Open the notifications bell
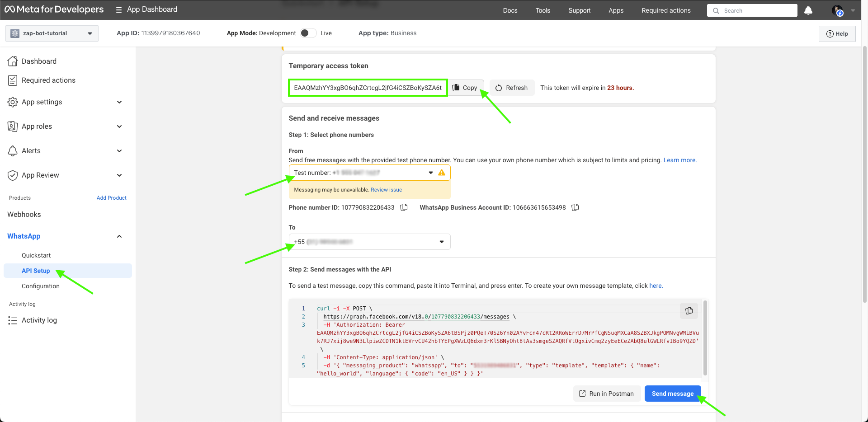The height and width of the screenshot is (422, 868). point(808,10)
